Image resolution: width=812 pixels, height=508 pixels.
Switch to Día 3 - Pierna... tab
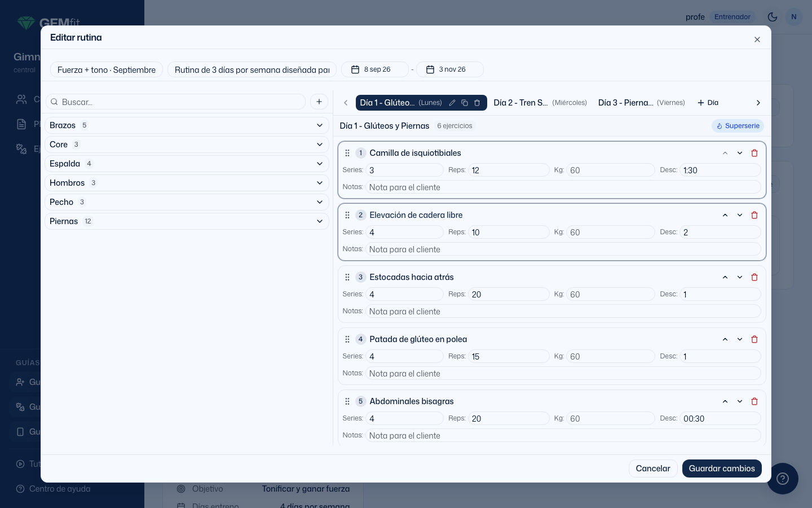(642, 103)
